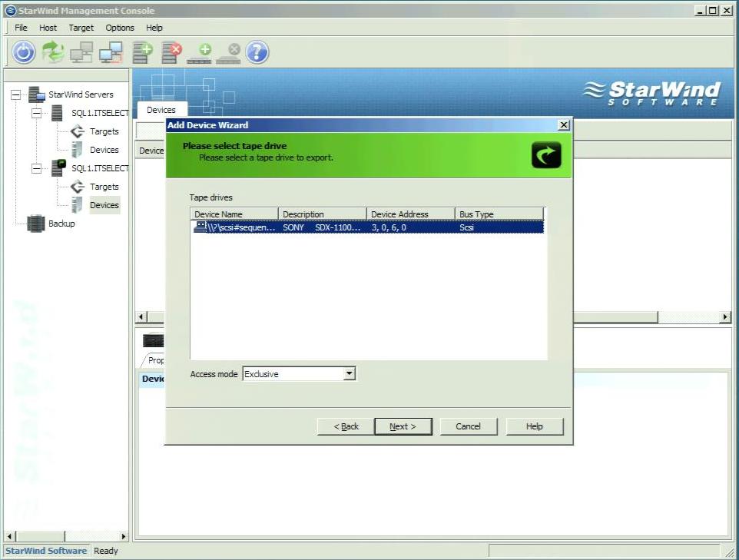Click the second SQL1.ITSELECT connected server icon
739x560 pixels.
click(x=58, y=167)
